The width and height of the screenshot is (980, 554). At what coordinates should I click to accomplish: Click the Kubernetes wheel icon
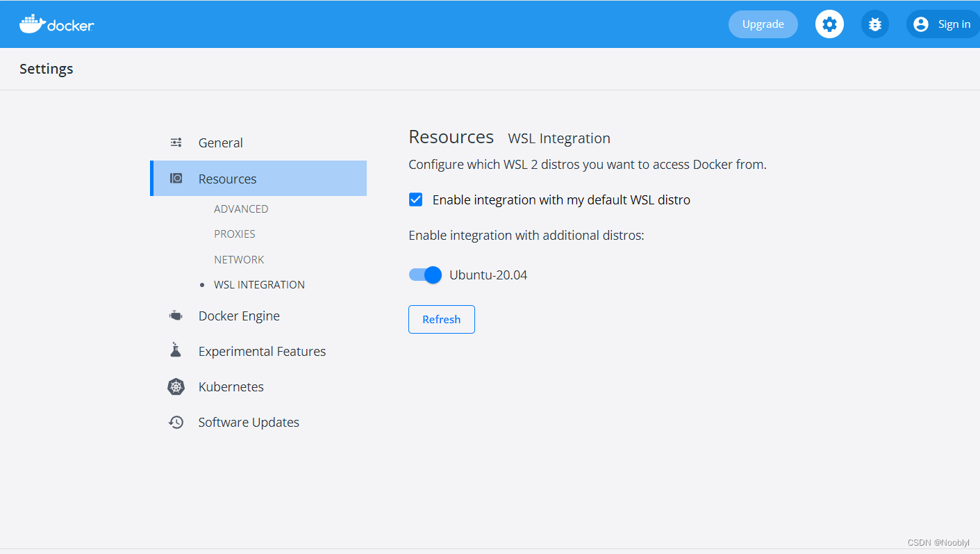[176, 386]
